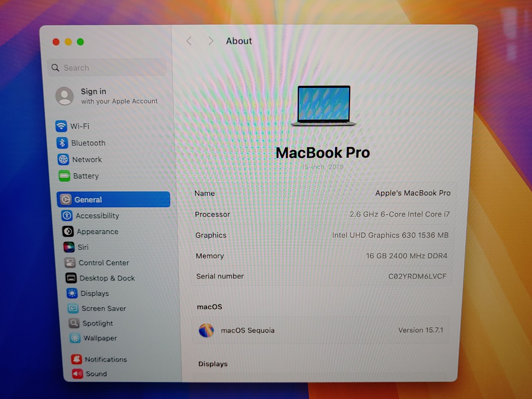Viewport: 532px width, 399px height.
Task: Select the Network globe icon
Action: 63,159
